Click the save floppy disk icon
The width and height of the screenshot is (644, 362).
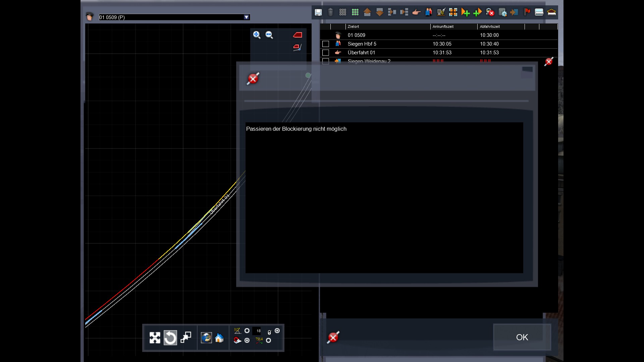click(x=318, y=12)
